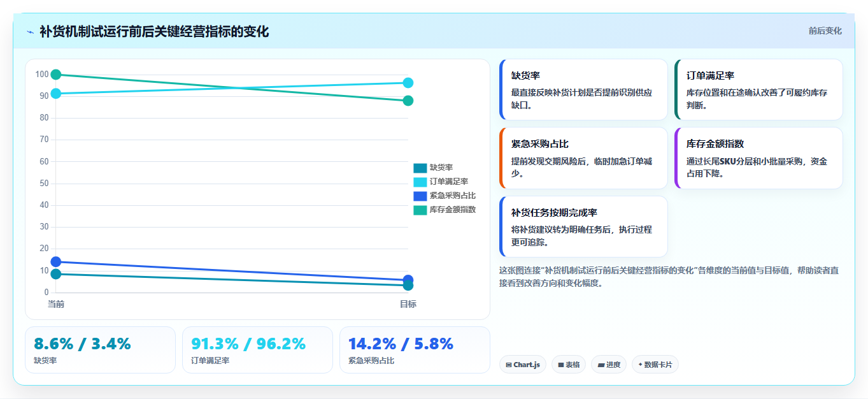Click the 14.2% / 5.8% stat card
Screen dimensions: 868x399
coord(415,350)
